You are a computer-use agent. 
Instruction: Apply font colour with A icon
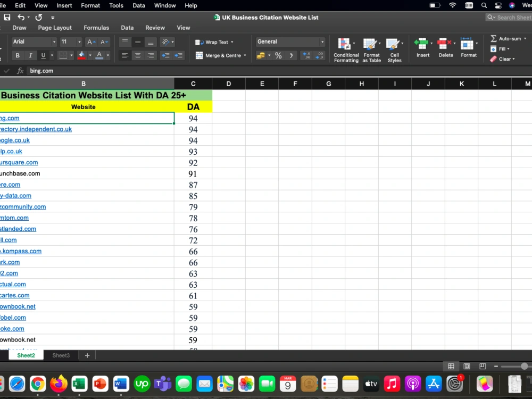coord(99,55)
